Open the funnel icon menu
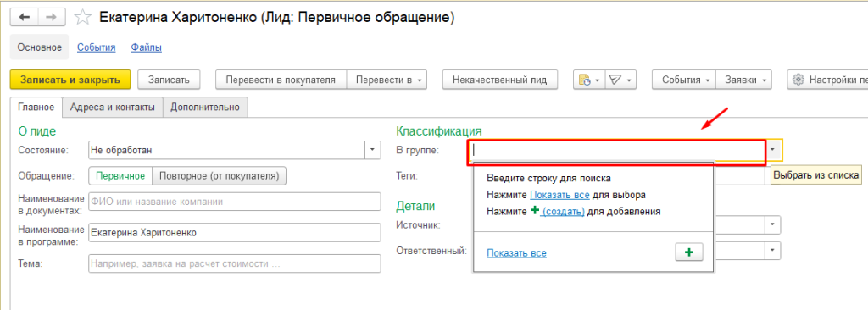 620,80
